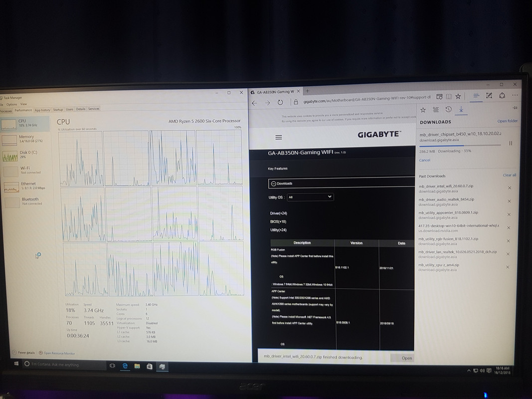Go back in the Edge browser
The image size is (532, 399).
click(254, 103)
